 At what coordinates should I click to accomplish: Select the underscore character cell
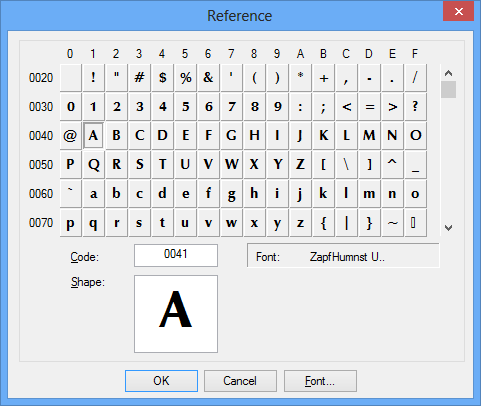pyautogui.click(x=415, y=164)
